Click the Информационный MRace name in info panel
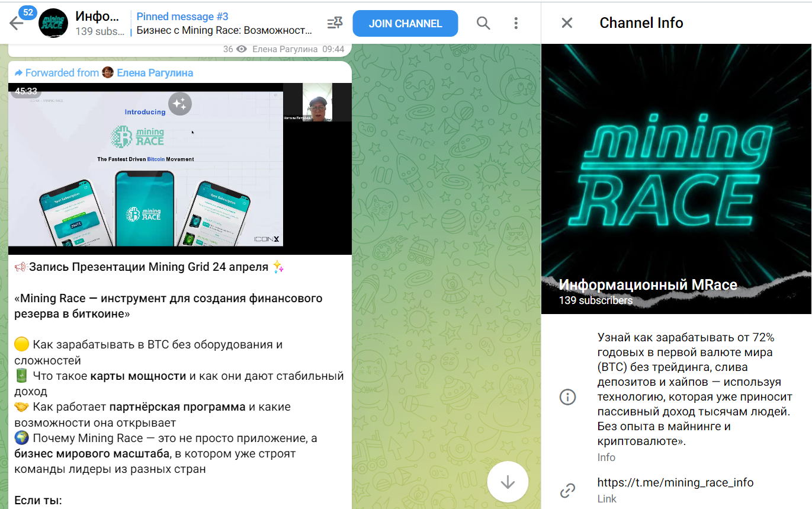The width and height of the screenshot is (812, 509). (x=648, y=284)
